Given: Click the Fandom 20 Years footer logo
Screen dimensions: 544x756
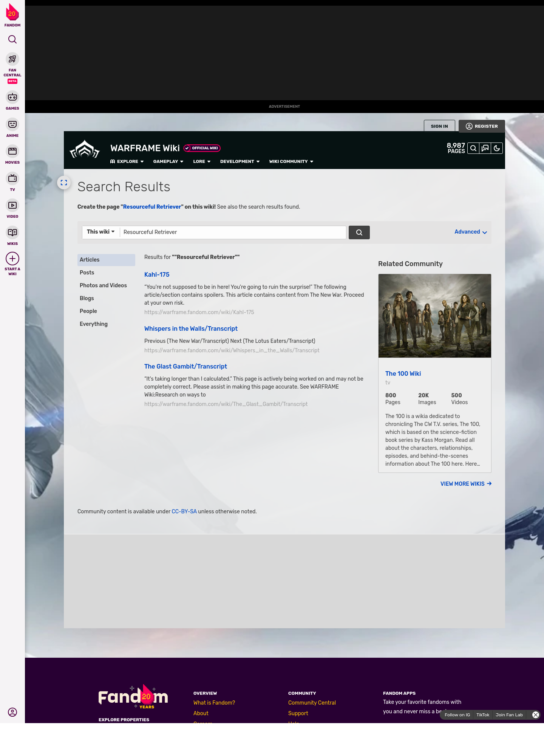Looking at the screenshot, I should tap(133, 697).
